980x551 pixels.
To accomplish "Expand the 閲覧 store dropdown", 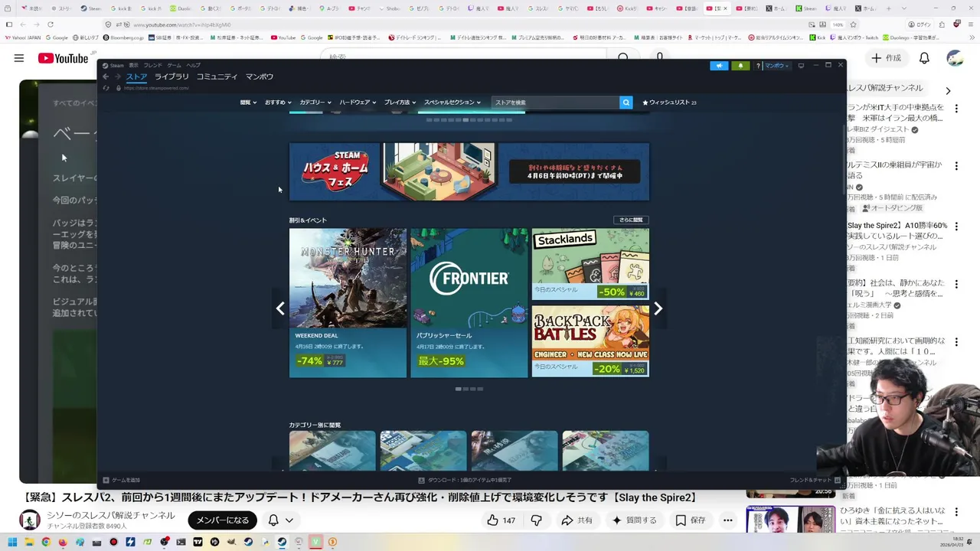I will (x=247, y=103).
